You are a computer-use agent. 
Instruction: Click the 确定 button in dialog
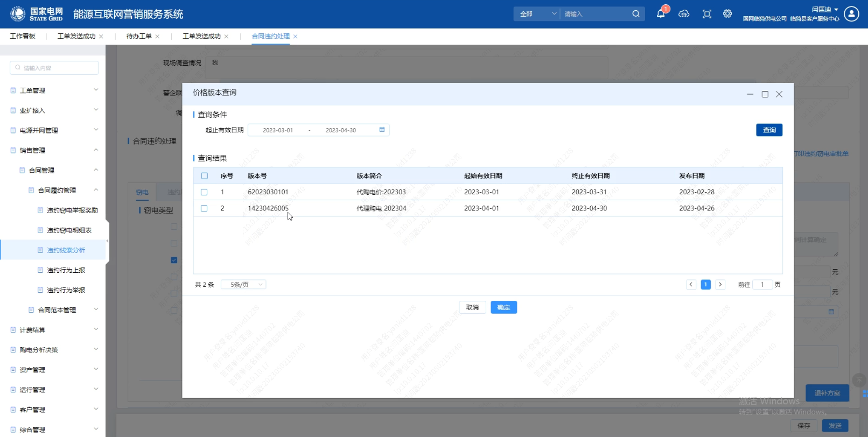pos(503,307)
